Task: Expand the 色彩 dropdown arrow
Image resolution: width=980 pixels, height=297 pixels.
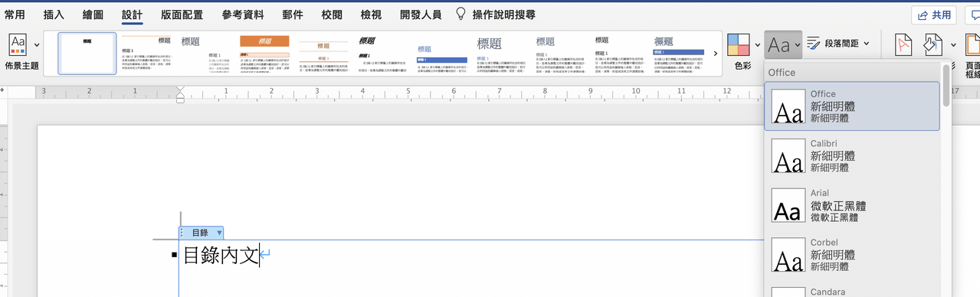Action: [757, 45]
